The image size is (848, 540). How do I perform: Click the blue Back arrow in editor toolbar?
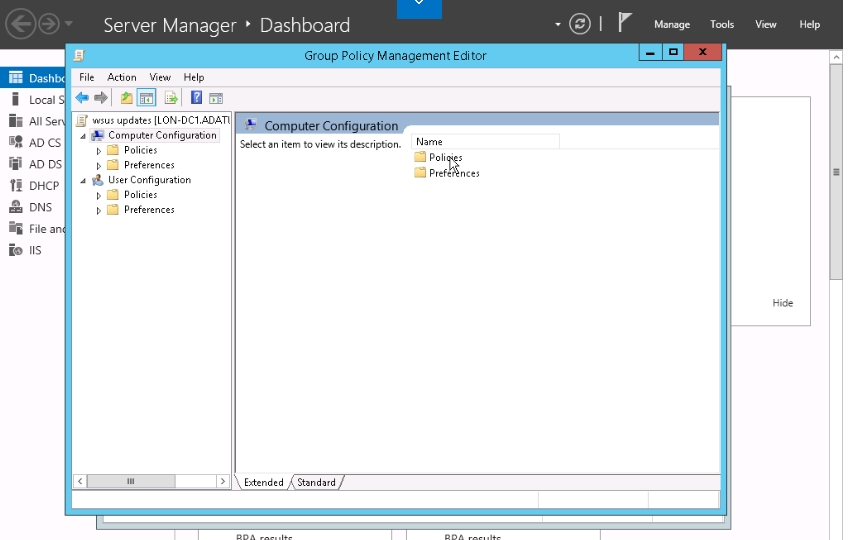point(82,98)
